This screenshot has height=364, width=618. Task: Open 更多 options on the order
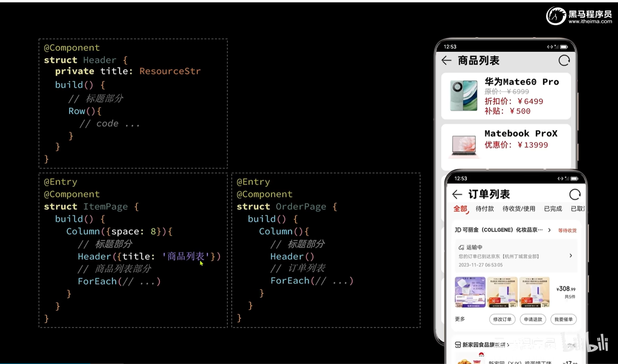tap(460, 319)
